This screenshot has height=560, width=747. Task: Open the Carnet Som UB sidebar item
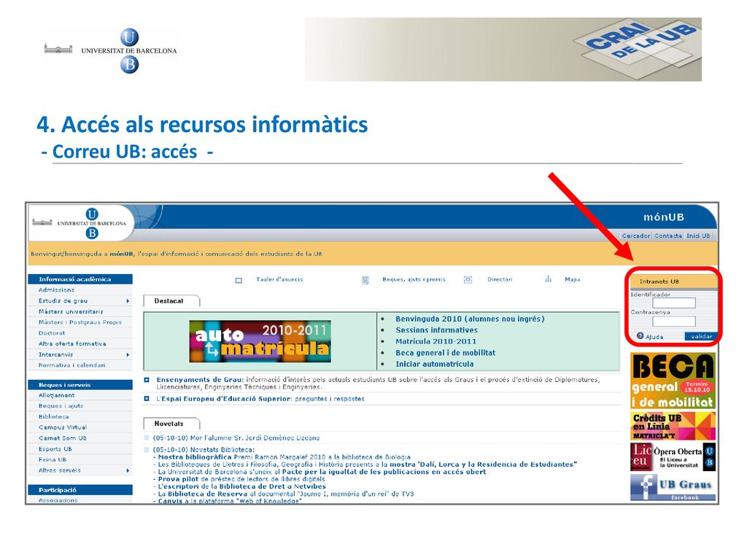point(63,438)
